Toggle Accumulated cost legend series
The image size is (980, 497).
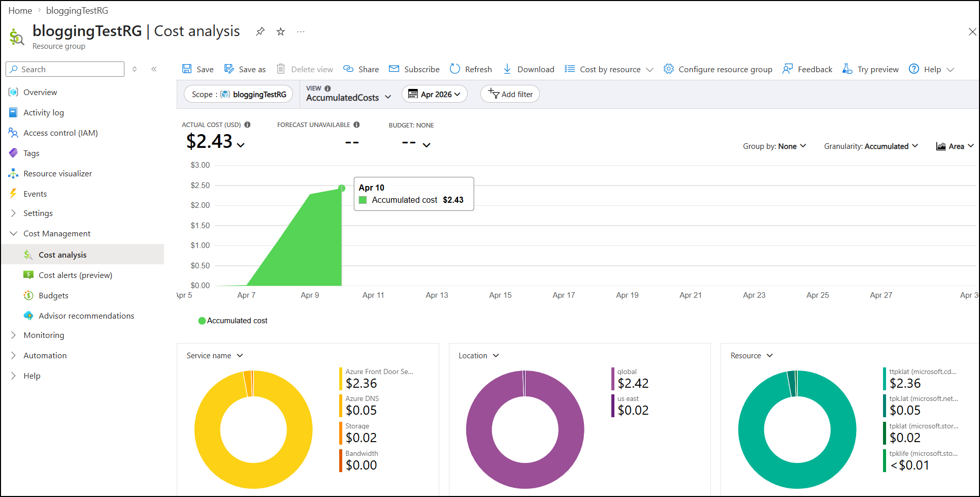point(233,321)
